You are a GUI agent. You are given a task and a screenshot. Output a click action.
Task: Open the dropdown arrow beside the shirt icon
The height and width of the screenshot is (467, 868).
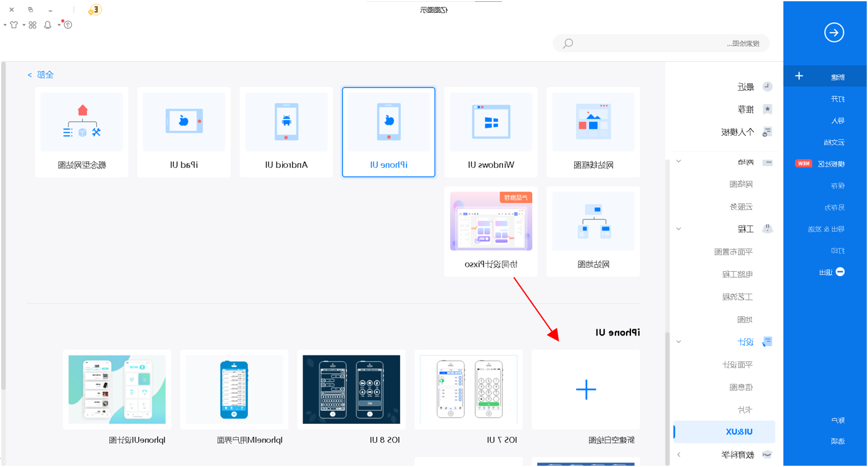pyautogui.click(x=5, y=25)
